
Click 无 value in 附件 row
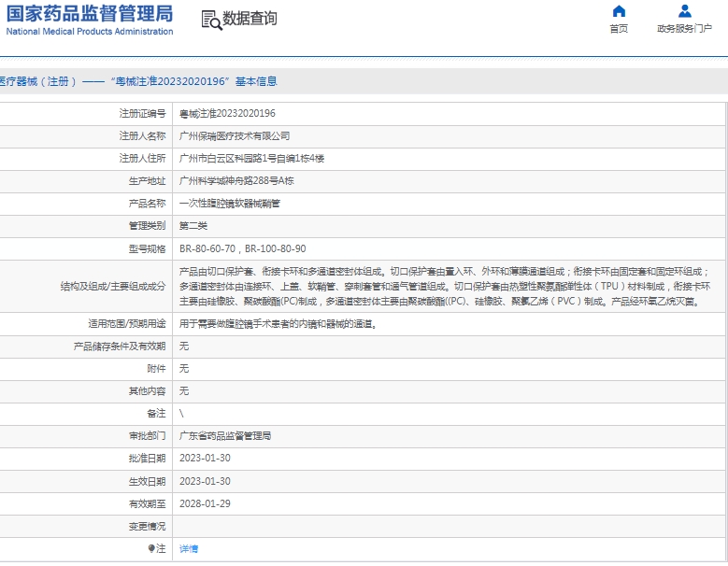coord(184,368)
